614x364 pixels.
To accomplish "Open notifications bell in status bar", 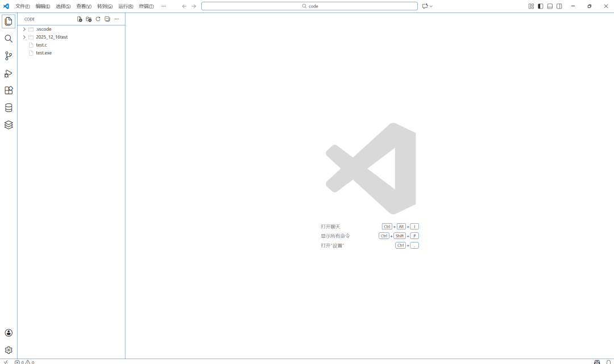I will [608, 362].
